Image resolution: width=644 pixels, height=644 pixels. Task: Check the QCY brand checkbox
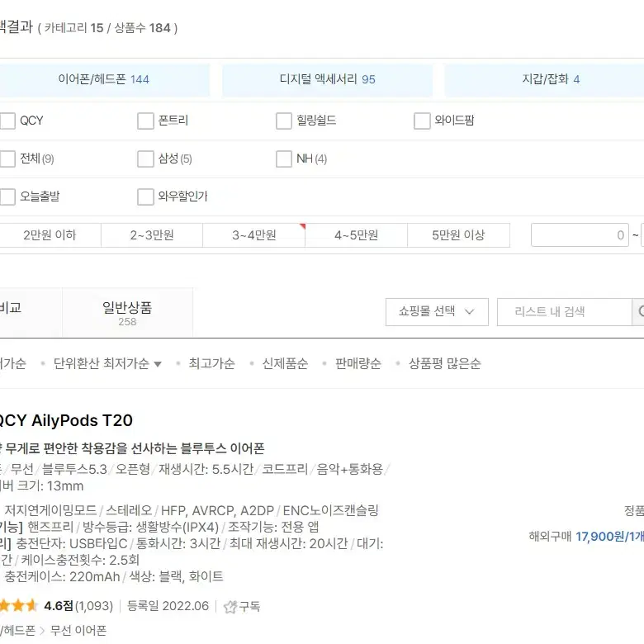(x=7, y=121)
